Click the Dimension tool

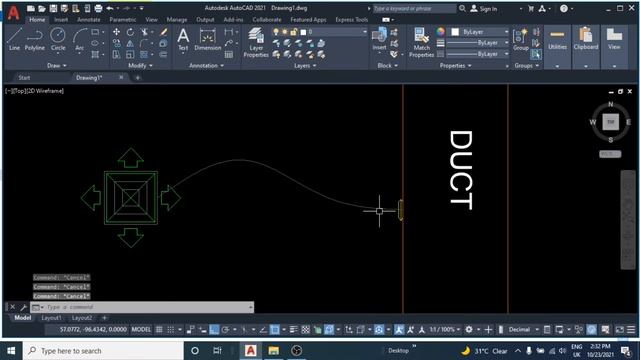pyautogui.click(x=207, y=39)
